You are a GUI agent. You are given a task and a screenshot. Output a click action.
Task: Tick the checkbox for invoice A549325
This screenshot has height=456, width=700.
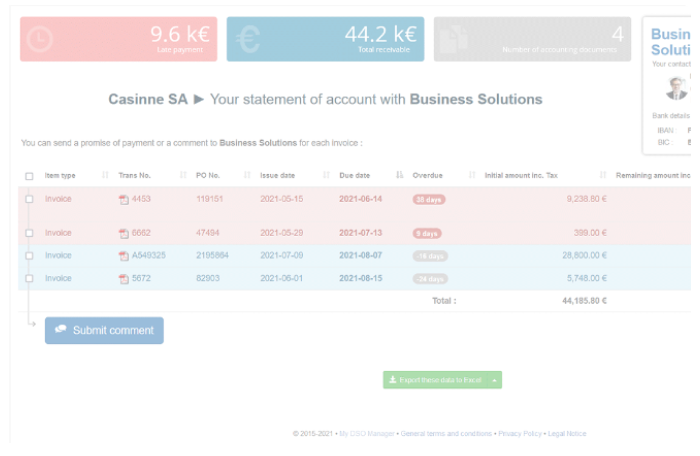(x=29, y=256)
